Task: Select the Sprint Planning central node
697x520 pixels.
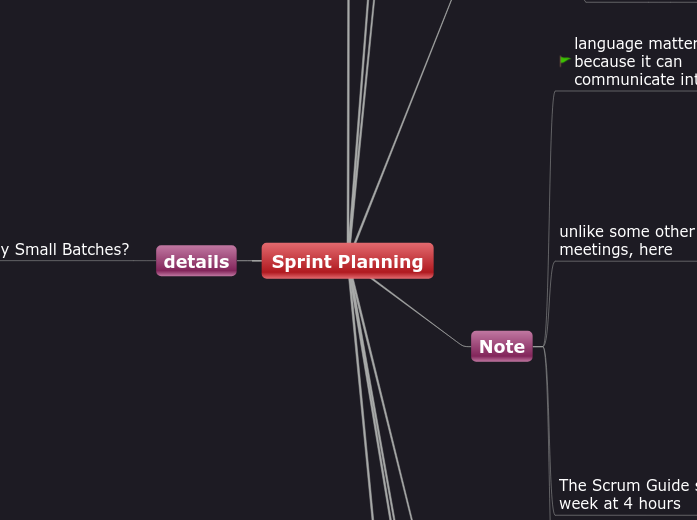Action: coord(347,261)
